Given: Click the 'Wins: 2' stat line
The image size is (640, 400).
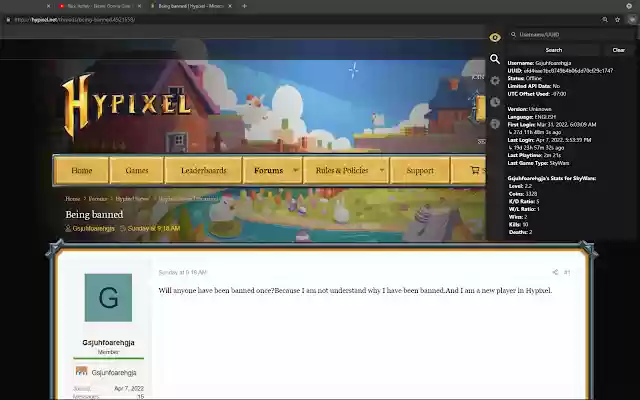Looking at the screenshot, I should point(518,217).
